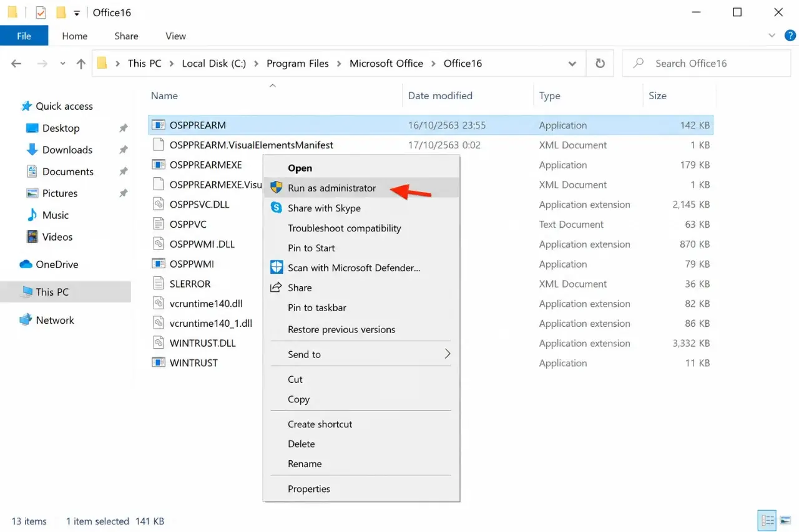Viewport: 799px width, 532px height.
Task: Click the Music note icon in sidebar
Action: click(32, 215)
